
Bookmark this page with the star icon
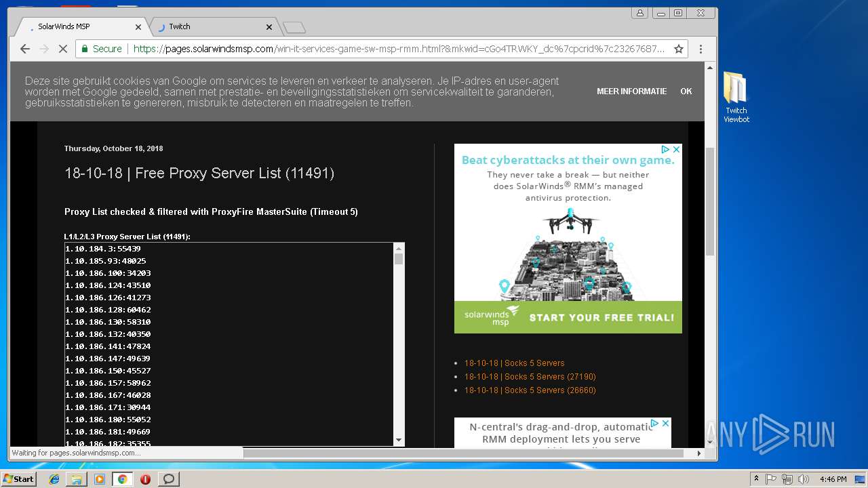coord(678,49)
